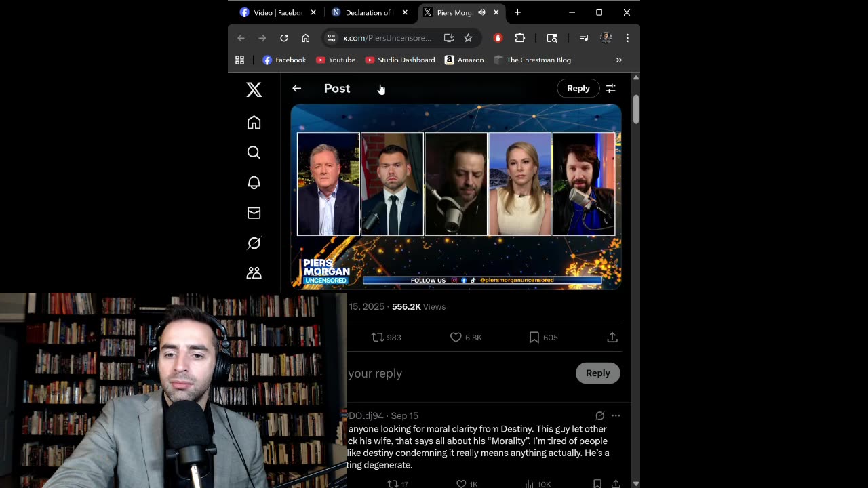Close the Video | Facebook tab
This screenshot has height=488, width=868.
click(x=313, y=12)
